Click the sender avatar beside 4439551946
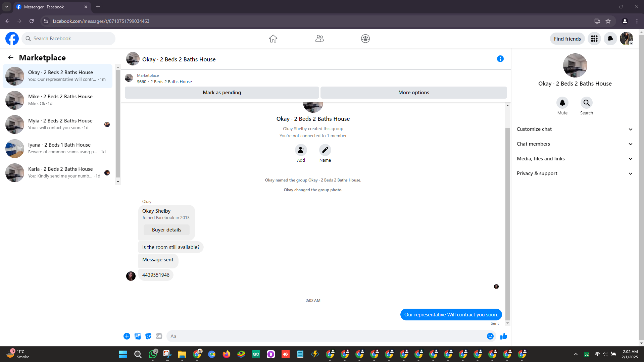Screen dimensions: 644x362 [x=131, y=276]
